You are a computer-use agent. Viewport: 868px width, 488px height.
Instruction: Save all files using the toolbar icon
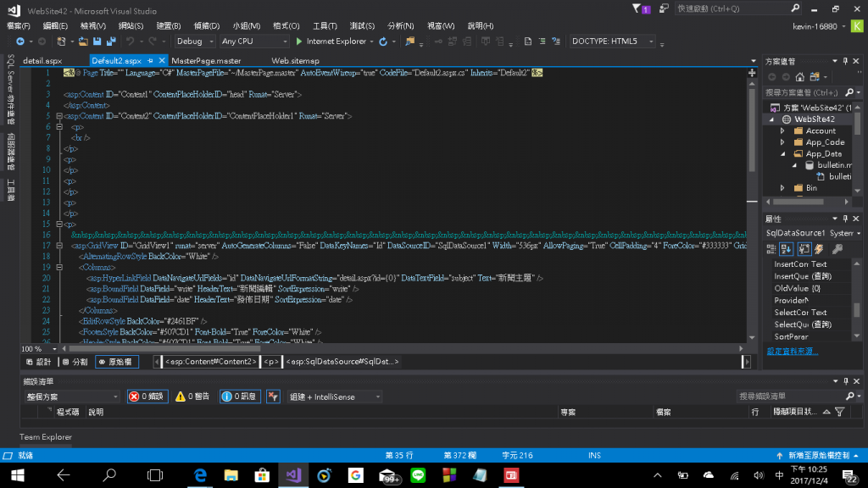pos(111,42)
